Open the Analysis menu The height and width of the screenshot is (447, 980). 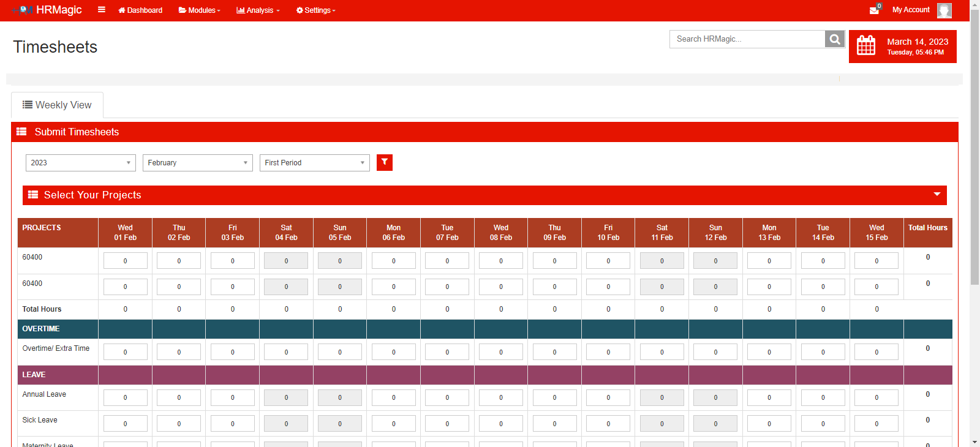[258, 10]
